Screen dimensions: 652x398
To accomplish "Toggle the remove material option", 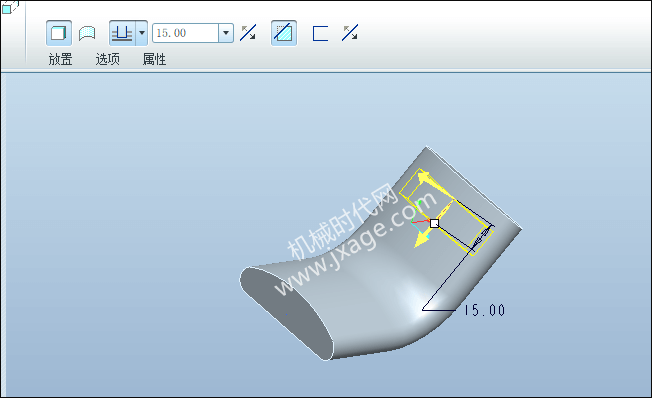I will (x=284, y=33).
